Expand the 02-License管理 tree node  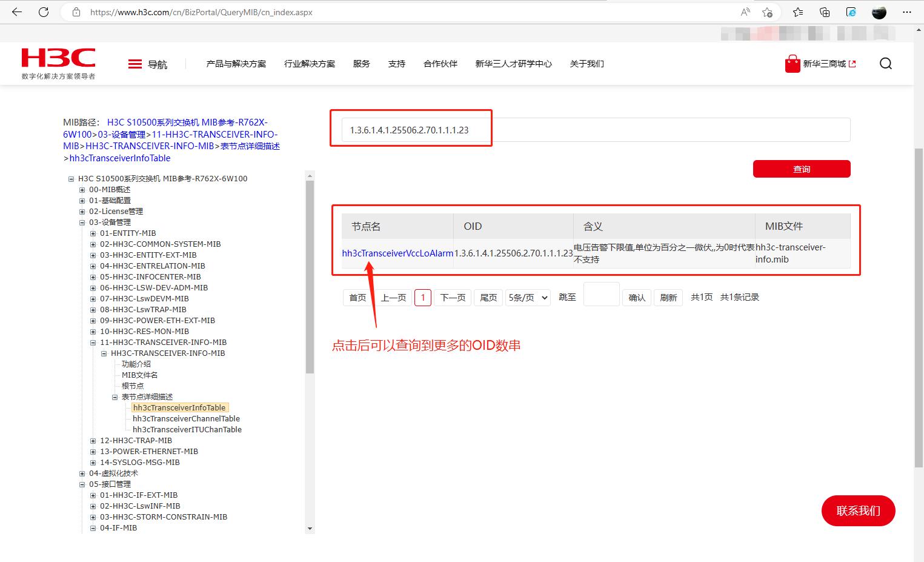pos(82,212)
